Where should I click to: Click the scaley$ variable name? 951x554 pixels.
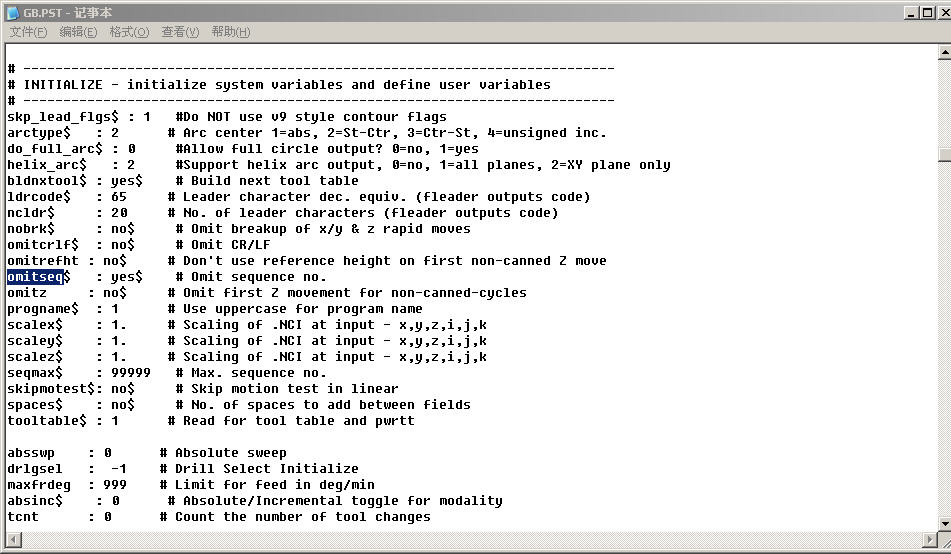pyautogui.click(x=35, y=341)
